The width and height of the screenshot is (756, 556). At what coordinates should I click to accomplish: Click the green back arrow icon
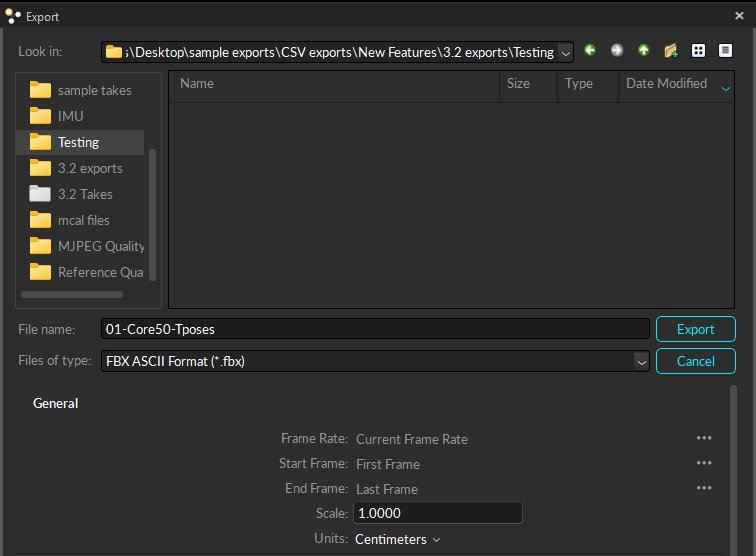point(590,51)
